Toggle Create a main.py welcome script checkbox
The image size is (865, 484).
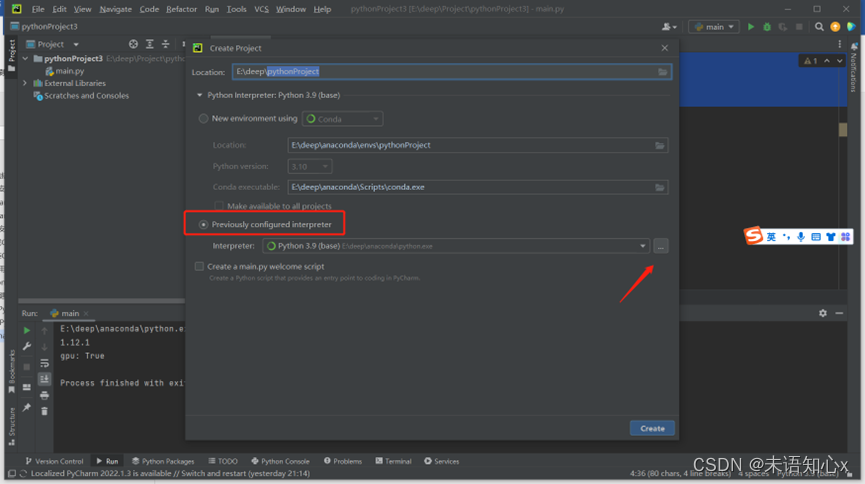coord(199,267)
